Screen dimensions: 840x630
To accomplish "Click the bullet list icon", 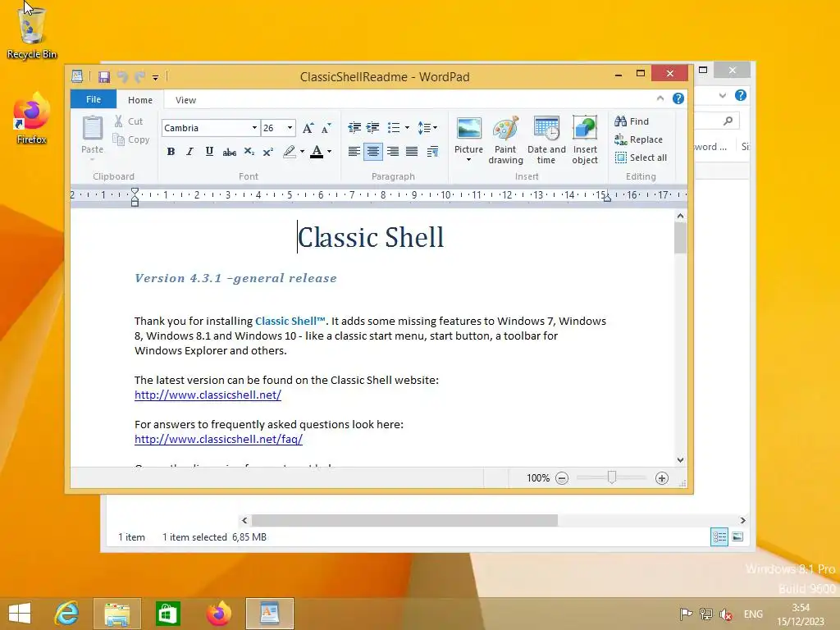I will [x=394, y=127].
